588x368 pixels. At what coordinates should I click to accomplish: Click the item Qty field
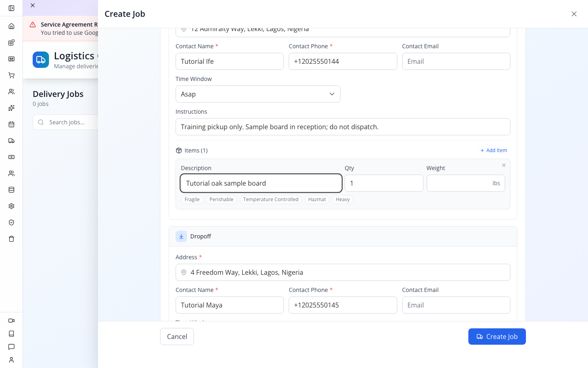pos(384,183)
